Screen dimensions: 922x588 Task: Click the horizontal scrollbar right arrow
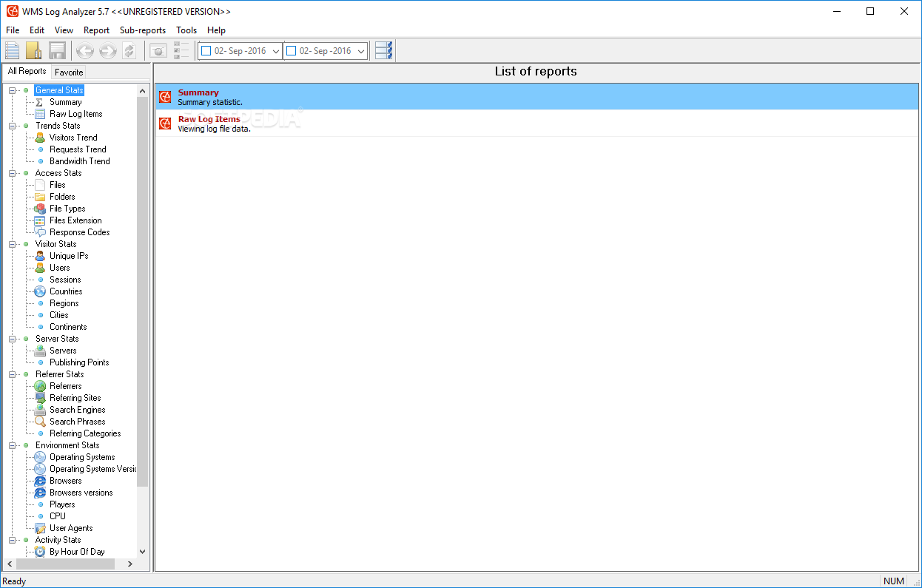coord(130,564)
